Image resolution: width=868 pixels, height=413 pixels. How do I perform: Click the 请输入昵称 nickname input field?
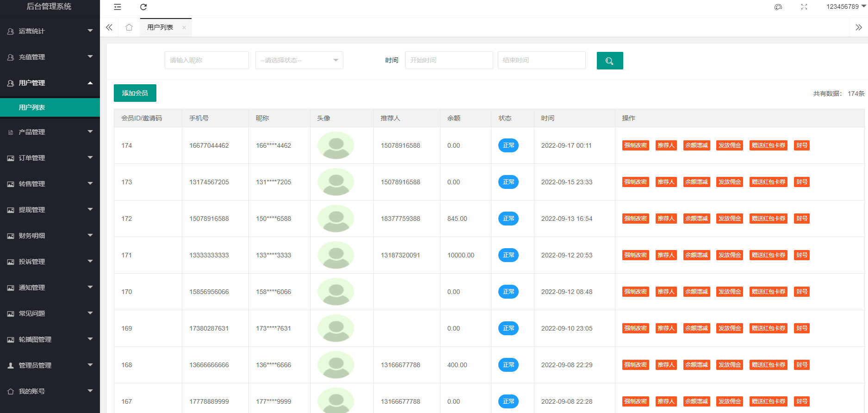pyautogui.click(x=206, y=60)
